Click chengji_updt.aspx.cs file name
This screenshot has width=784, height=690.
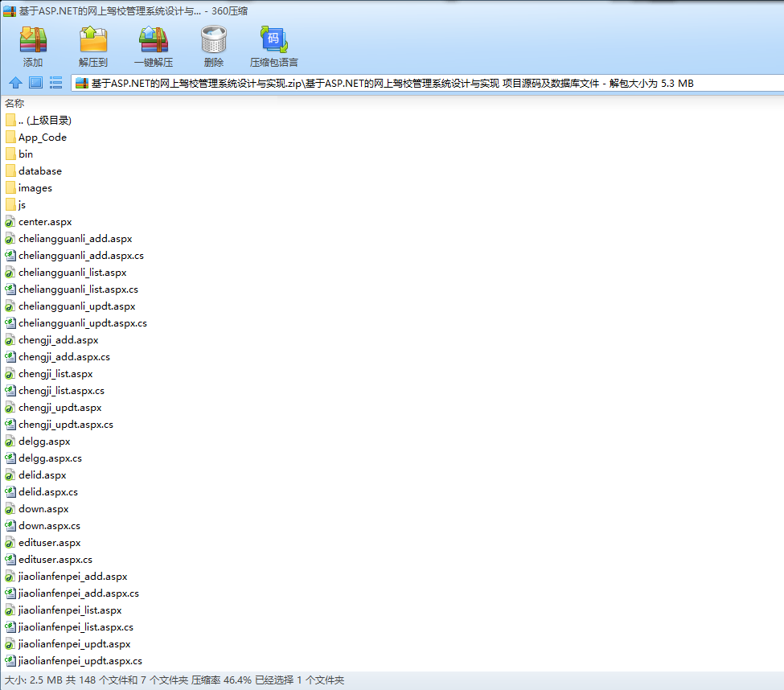[x=66, y=425]
